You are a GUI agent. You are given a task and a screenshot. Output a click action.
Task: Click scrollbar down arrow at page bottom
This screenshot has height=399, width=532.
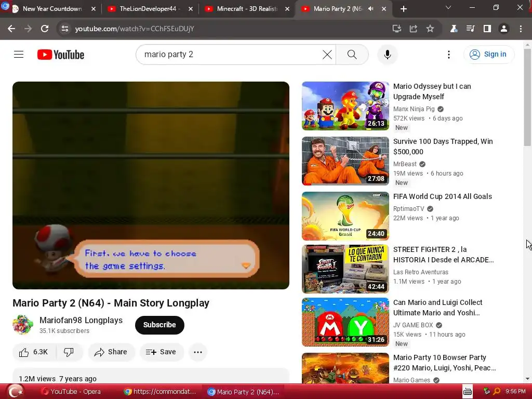click(x=527, y=379)
